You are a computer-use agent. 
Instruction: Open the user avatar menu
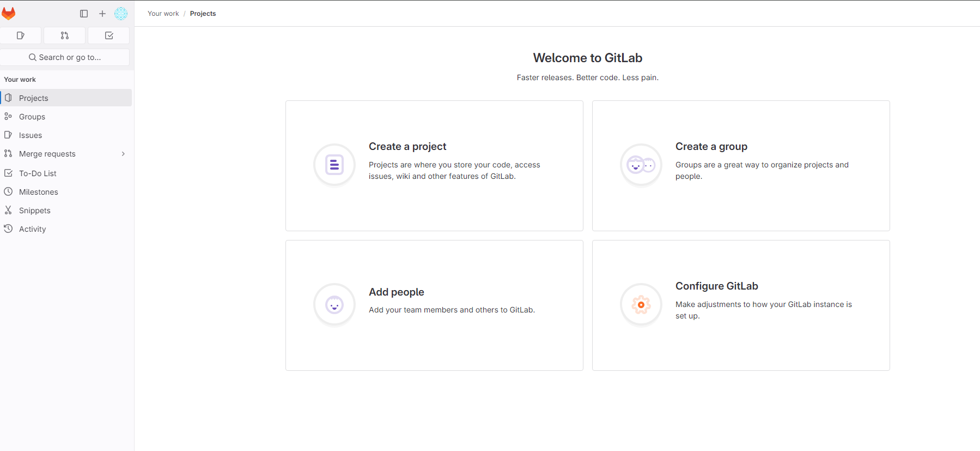click(x=121, y=14)
